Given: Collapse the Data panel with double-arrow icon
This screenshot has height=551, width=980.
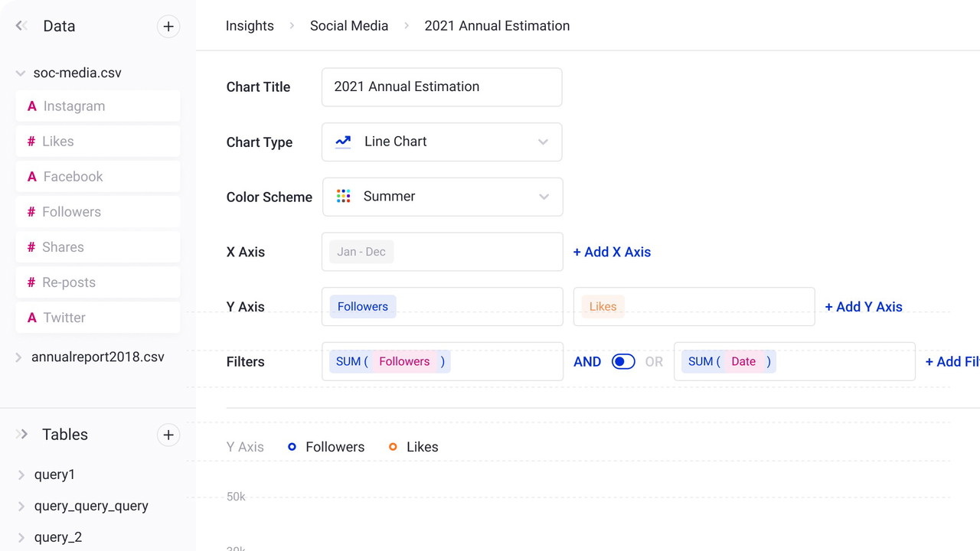Looking at the screenshot, I should tap(21, 26).
